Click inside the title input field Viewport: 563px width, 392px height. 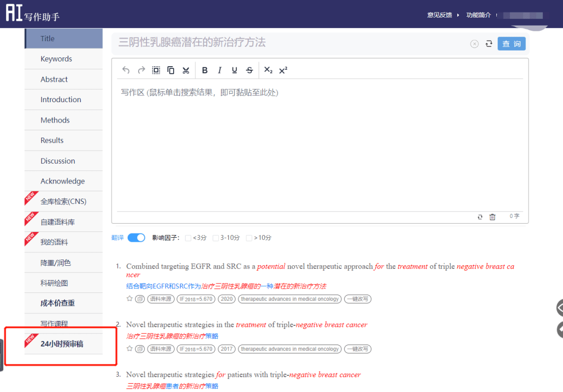261,43
